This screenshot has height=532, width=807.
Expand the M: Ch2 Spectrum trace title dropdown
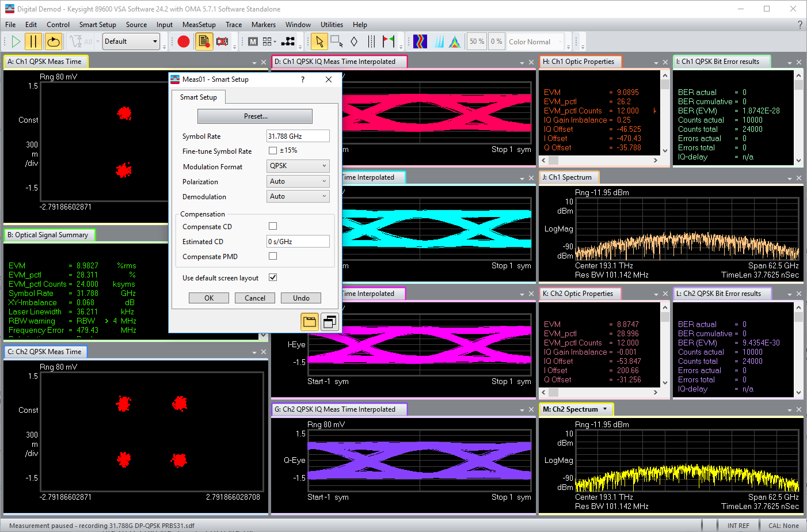605,409
